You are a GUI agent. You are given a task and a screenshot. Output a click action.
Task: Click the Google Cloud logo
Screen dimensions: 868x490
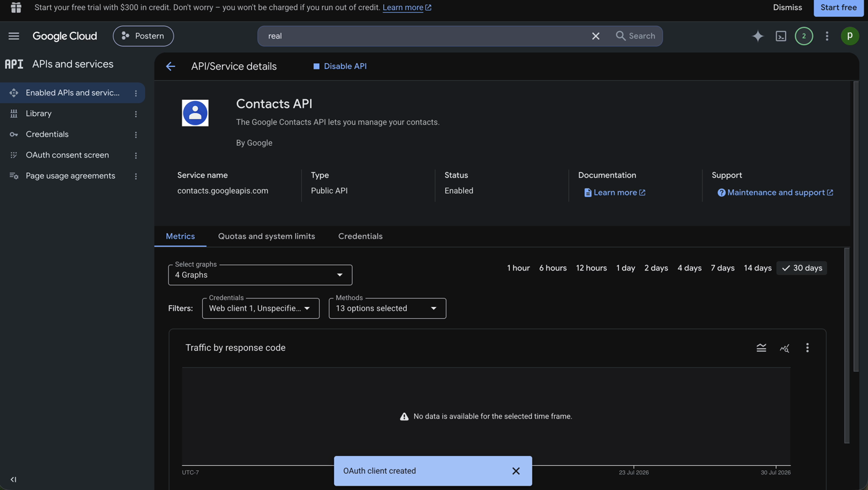coord(64,36)
